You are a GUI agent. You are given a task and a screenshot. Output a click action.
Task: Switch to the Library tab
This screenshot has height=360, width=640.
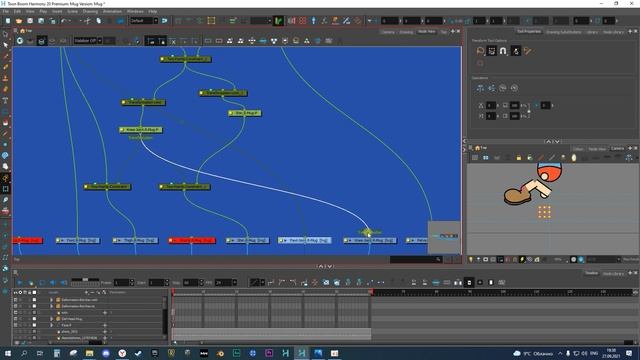pyautogui.click(x=591, y=32)
